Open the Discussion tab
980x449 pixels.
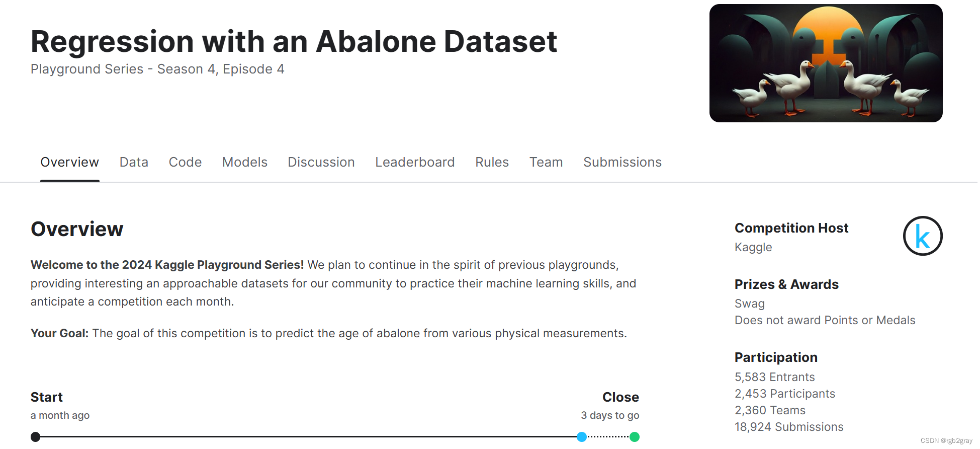tap(321, 162)
